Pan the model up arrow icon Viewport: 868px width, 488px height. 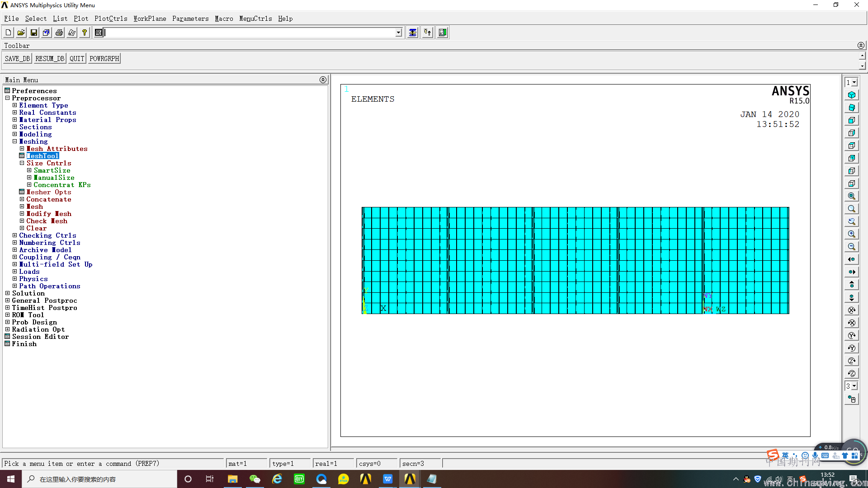[x=852, y=285]
